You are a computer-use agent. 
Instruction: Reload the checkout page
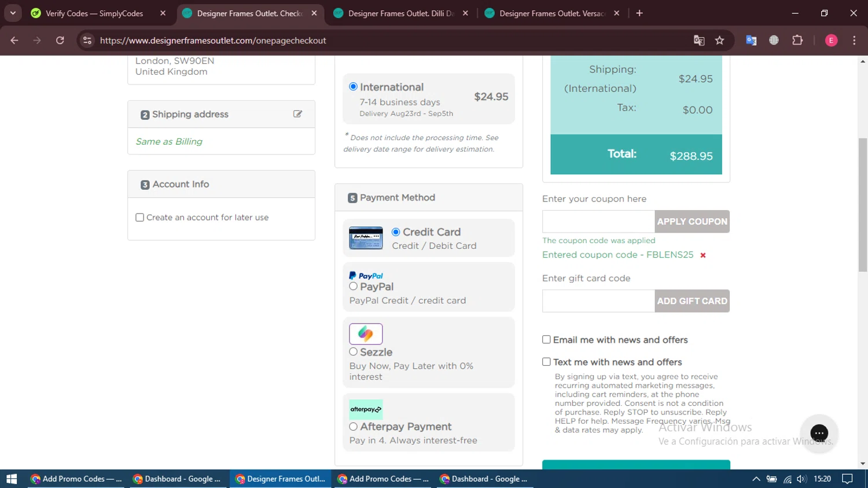(60, 41)
